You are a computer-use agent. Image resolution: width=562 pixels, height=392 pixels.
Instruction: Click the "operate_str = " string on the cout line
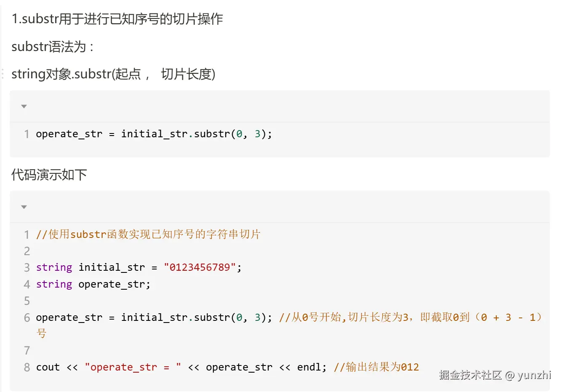click(x=133, y=367)
